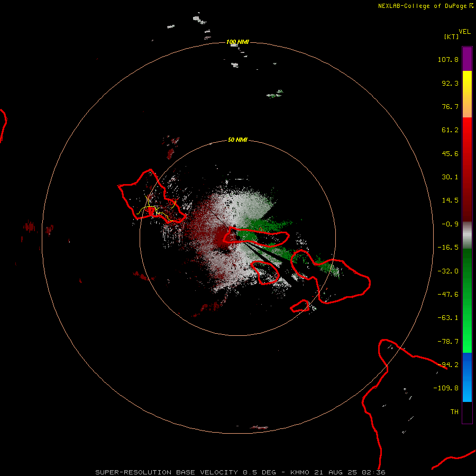Click the 14.5 velocity scale value
476x476 pixels.
coord(450,200)
